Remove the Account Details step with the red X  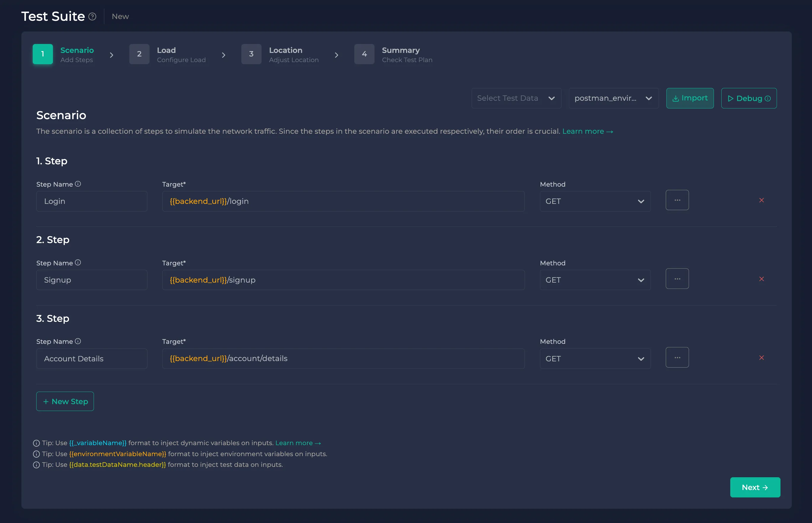[762, 357]
